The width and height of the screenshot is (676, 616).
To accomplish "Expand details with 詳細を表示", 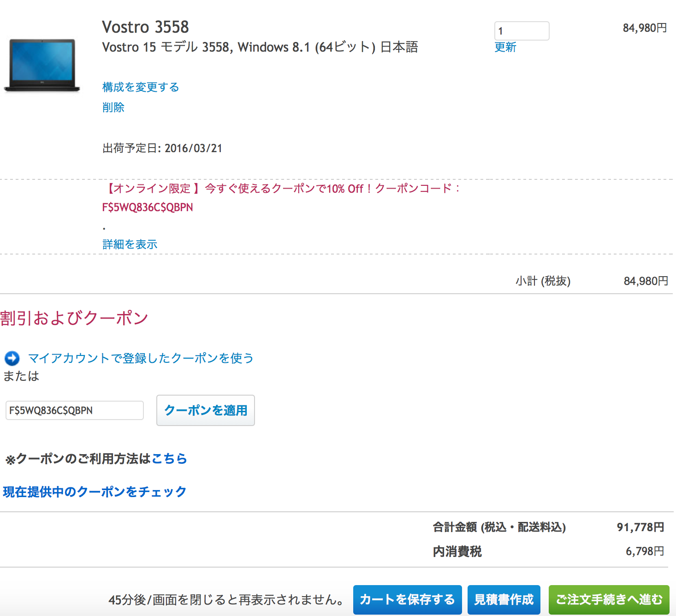I will 130,244.
